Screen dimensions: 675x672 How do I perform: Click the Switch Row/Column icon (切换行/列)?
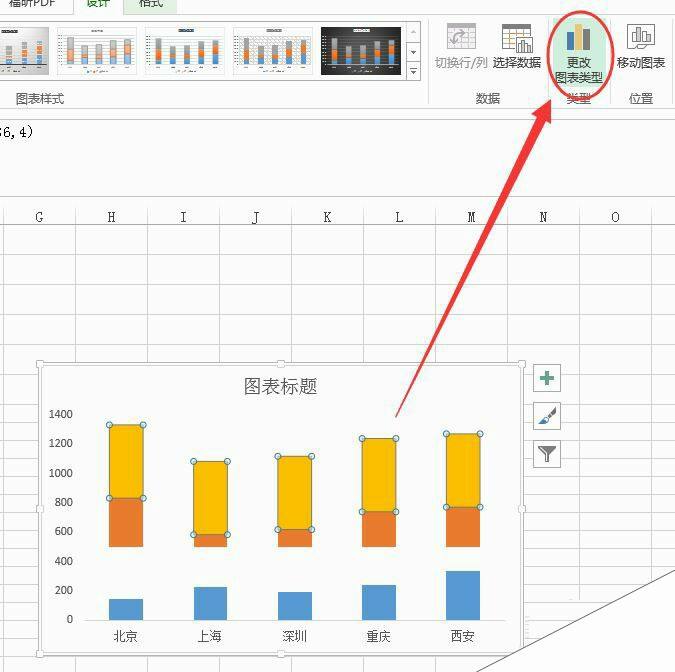461,37
